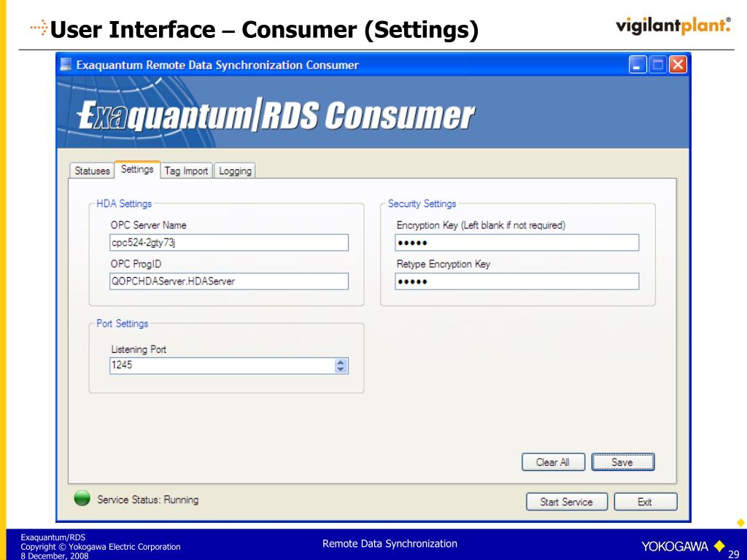
Task: Click the Port Settings group label
Action: coord(123,323)
